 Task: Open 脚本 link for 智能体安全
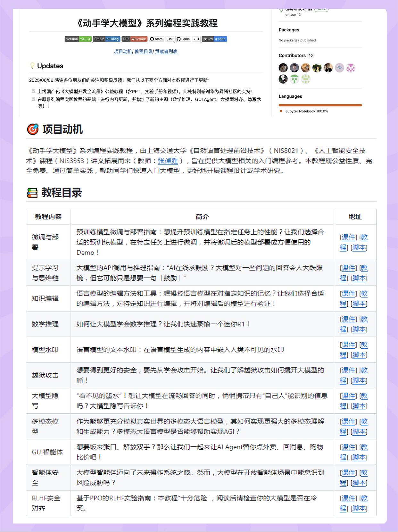(359, 483)
